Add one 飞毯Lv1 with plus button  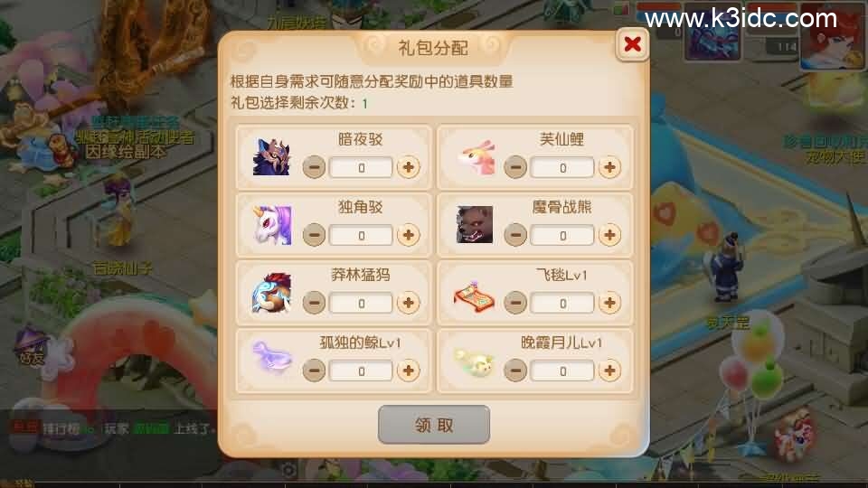tap(609, 303)
